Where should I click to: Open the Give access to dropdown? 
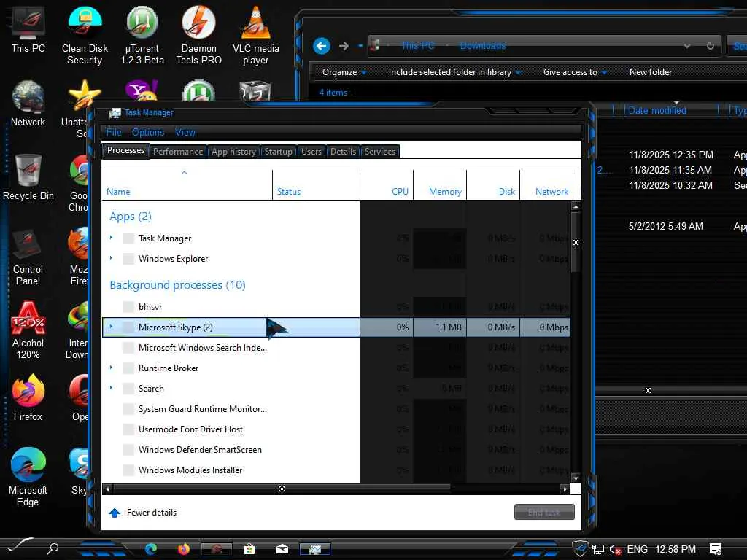(575, 72)
